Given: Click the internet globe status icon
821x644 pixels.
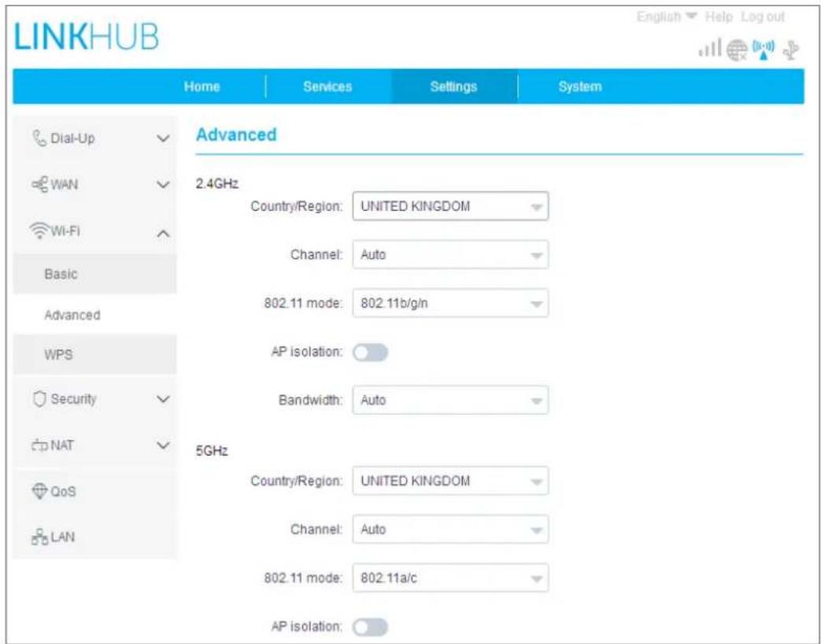Looking at the screenshot, I should (737, 50).
